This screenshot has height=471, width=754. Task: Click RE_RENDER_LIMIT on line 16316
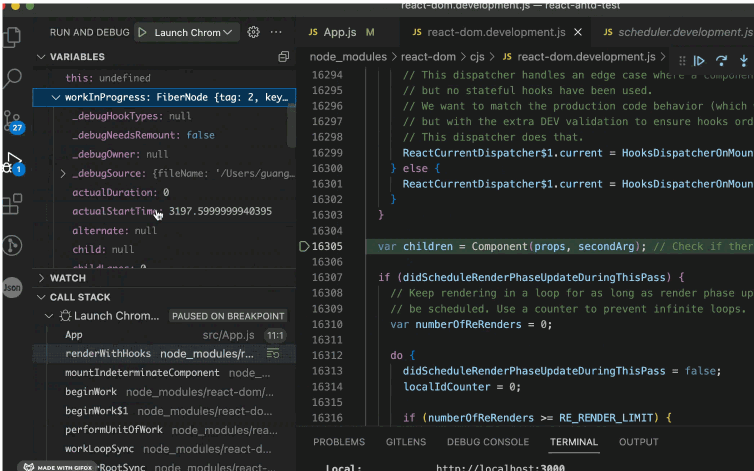click(606, 418)
